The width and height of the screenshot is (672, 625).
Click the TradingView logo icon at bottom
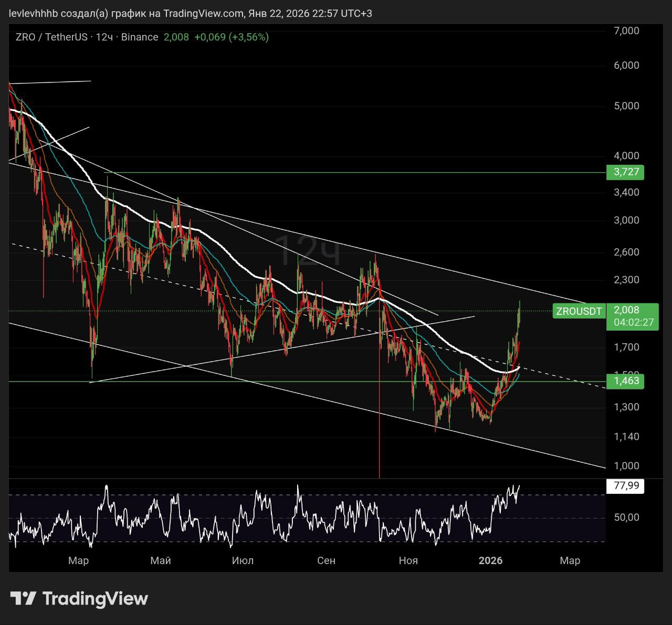point(24,598)
